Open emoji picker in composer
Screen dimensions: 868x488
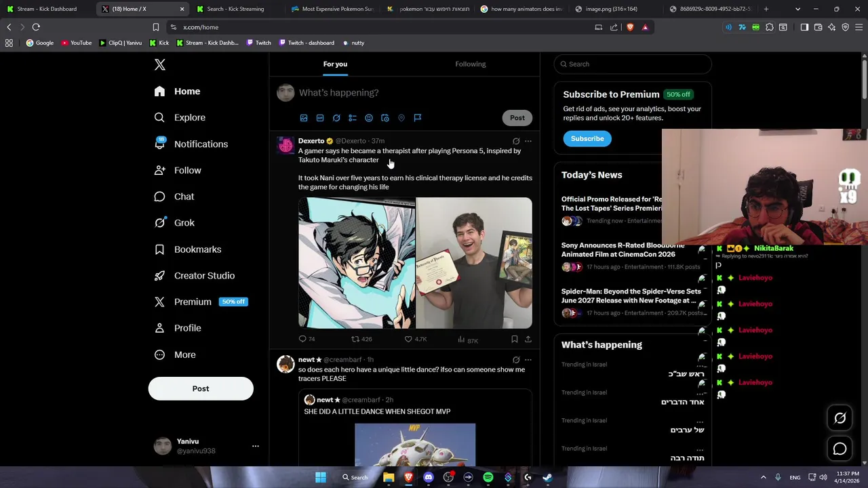[369, 118]
